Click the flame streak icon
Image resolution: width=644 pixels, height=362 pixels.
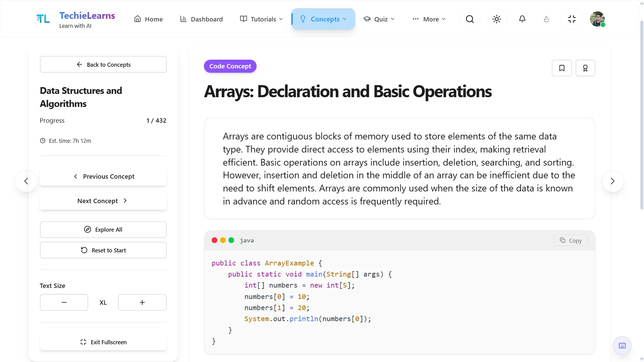coord(546,19)
